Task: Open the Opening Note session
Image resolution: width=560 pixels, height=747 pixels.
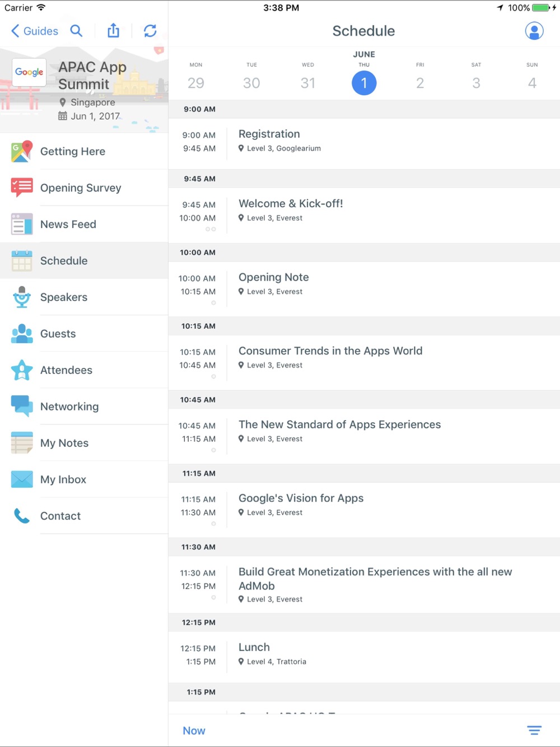Action: 364,289
